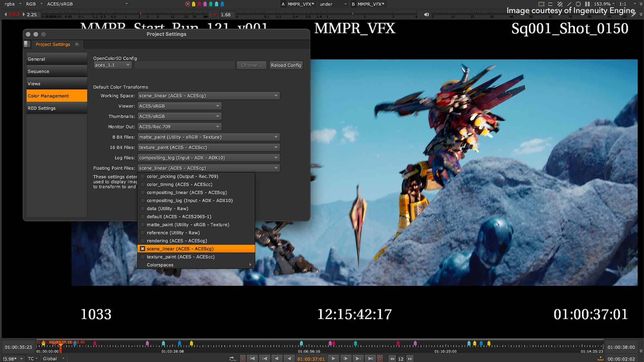Select the annotation pen tool in the top toolbar
This screenshot has width=644, height=362.
[569, 4]
